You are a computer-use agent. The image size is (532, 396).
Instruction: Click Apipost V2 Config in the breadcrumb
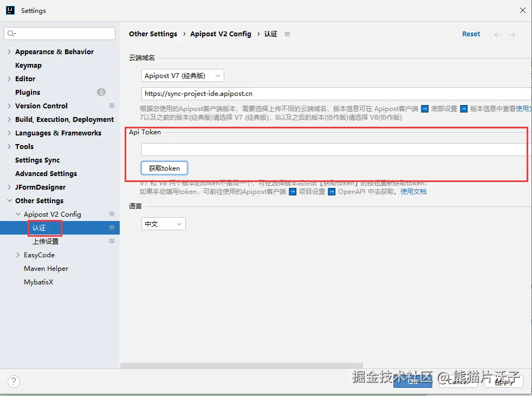tap(220, 34)
